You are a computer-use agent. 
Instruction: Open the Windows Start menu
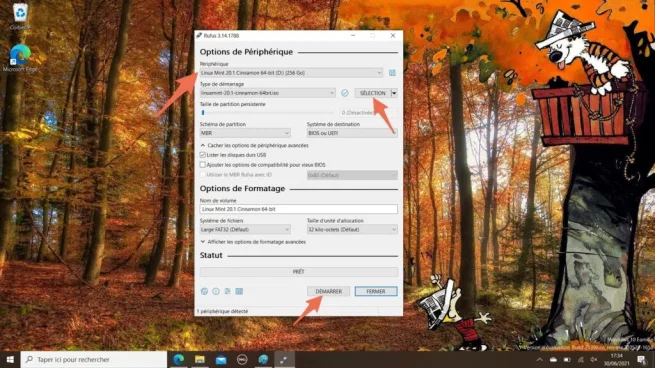click(x=10, y=359)
